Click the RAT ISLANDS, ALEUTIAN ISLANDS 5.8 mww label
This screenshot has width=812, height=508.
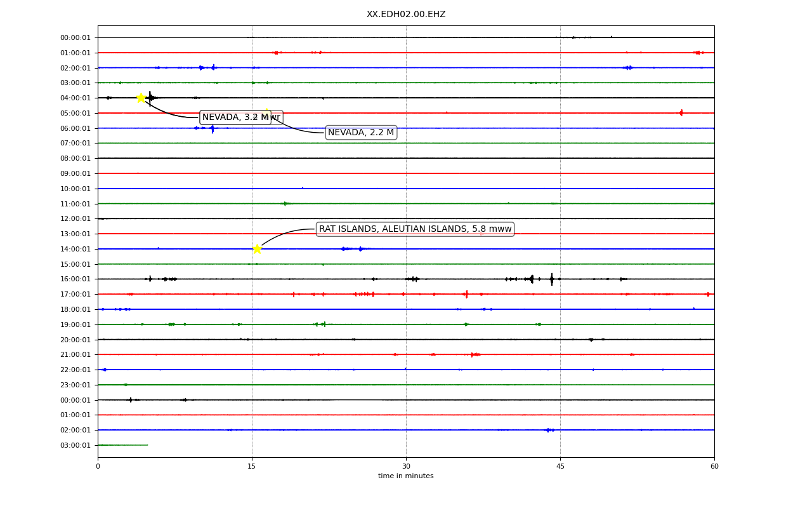(x=415, y=229)
